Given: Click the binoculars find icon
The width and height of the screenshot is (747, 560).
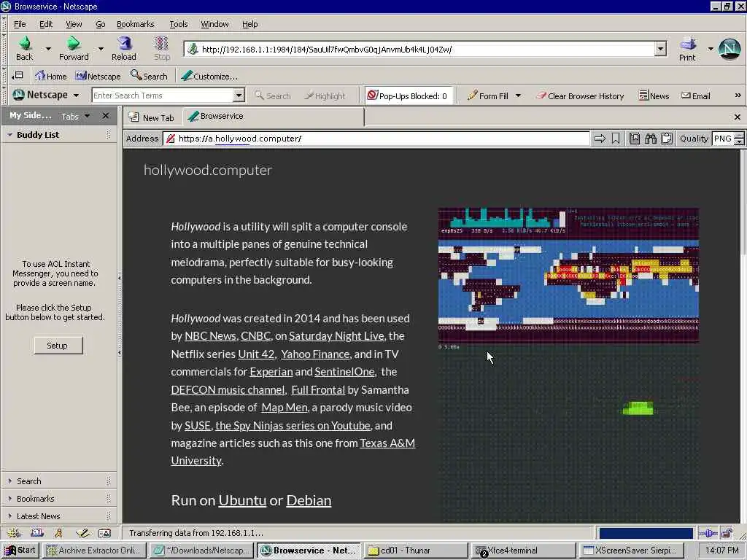Looking at the screenshot, I should click(651, 139).
